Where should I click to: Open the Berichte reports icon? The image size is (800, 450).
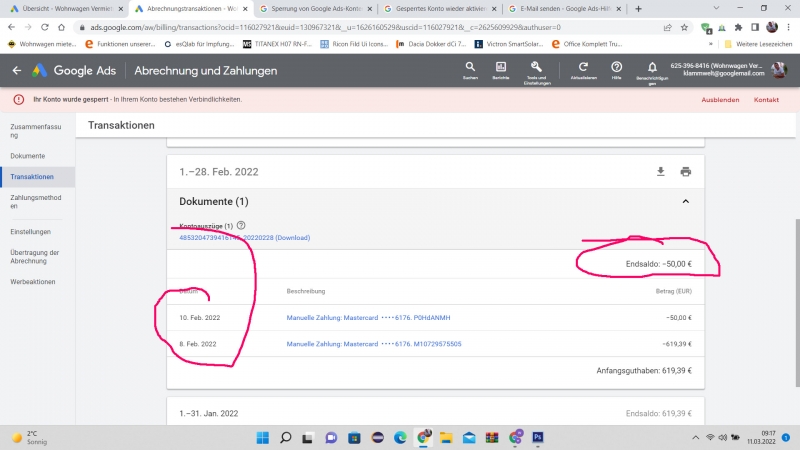[x=500, y=67]
